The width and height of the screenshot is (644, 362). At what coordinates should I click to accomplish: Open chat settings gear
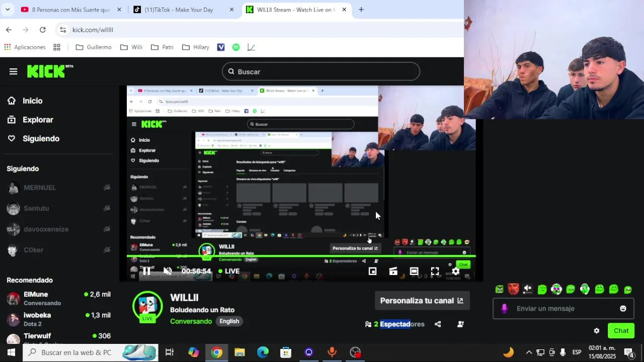(597, 331)
